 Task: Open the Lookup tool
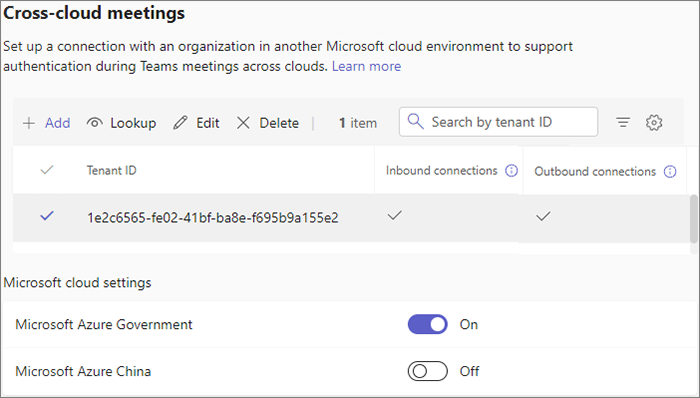121,123
